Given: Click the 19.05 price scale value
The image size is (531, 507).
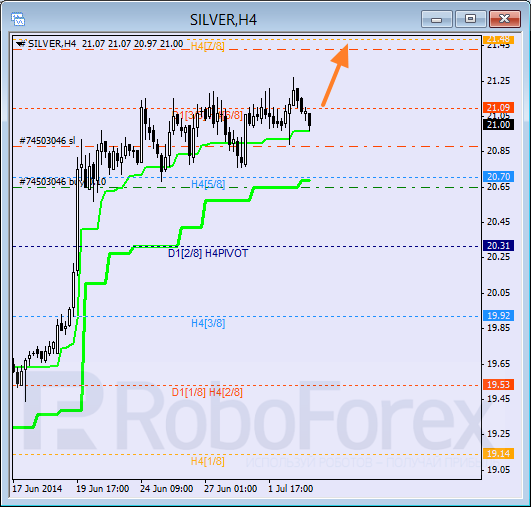Looking at the screenshot, I should tap(498, 469).
